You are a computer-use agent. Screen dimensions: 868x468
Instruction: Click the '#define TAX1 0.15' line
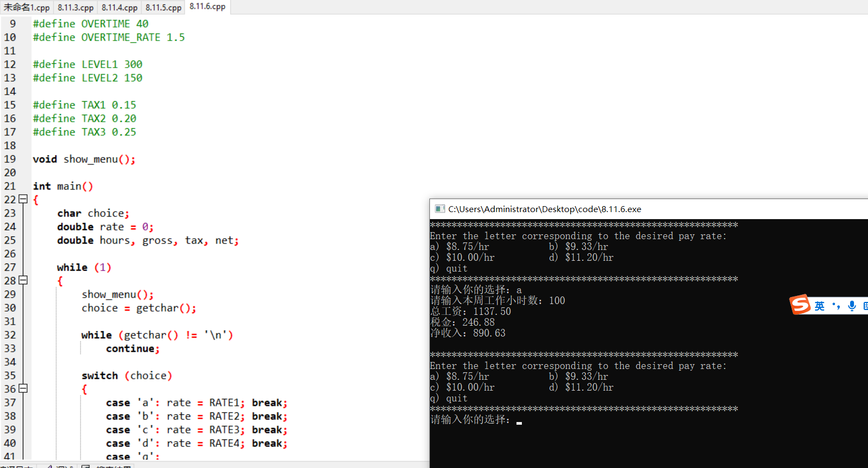84,105
